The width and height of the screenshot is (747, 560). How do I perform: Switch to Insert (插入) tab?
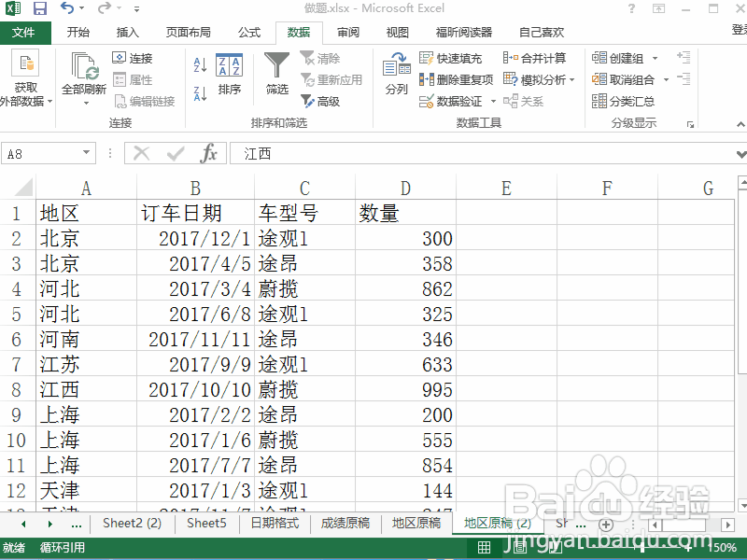click(x=128, y=33)
